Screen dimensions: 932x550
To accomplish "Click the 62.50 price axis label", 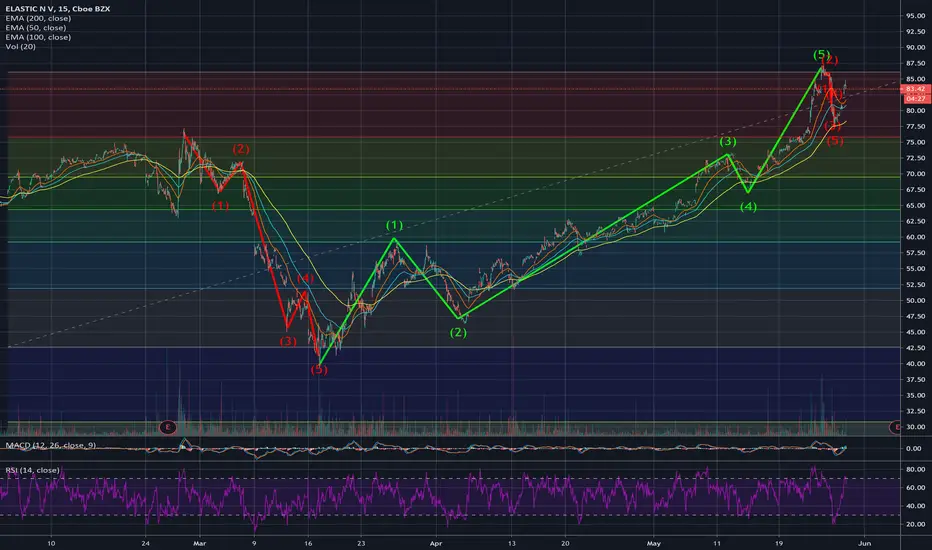I will pos(915,221).
